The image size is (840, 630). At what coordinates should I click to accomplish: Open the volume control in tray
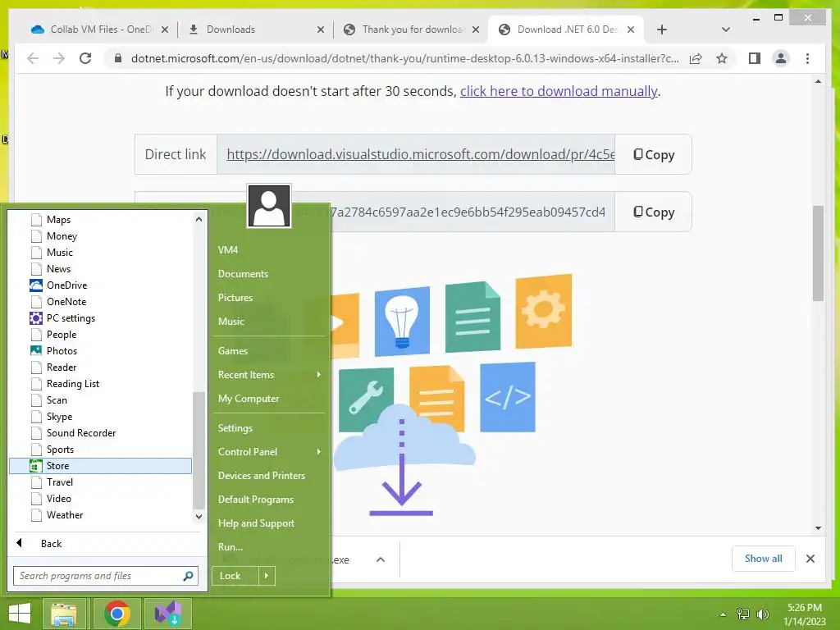click(x=762, y=614)
